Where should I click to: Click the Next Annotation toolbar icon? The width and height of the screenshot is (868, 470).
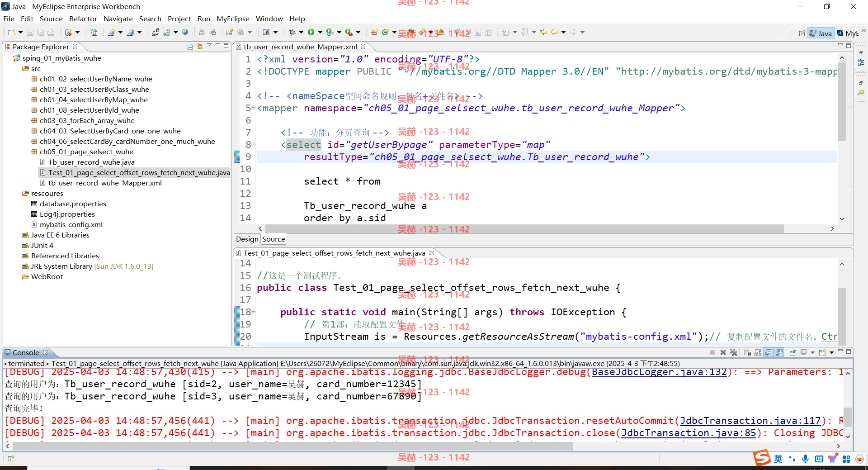(x=505, y=32)
